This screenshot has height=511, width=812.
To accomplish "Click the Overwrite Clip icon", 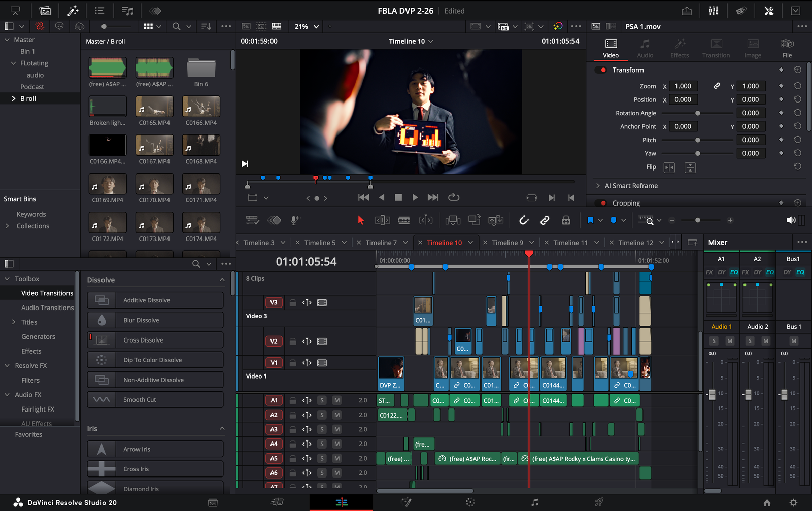I will tap(475, 220).
